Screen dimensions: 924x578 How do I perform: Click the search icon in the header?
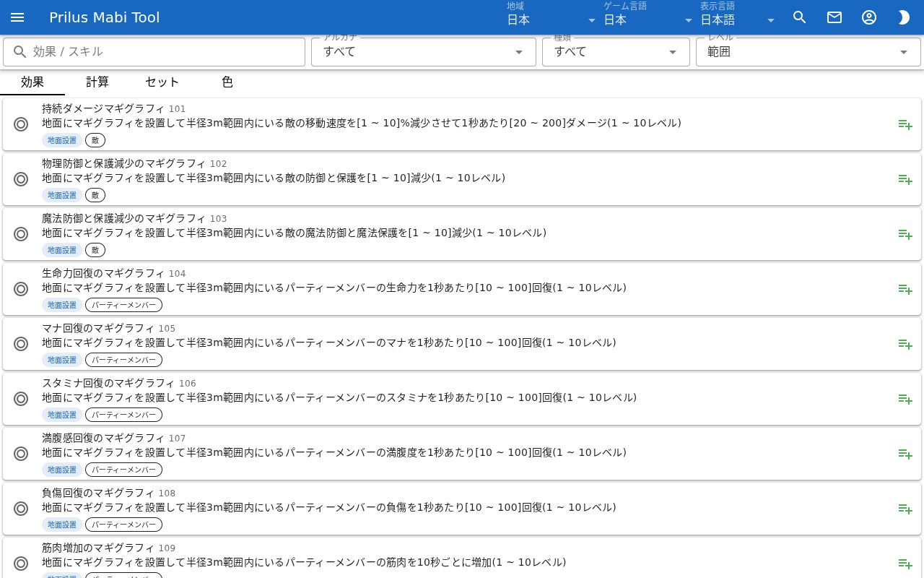click(800, 17)
